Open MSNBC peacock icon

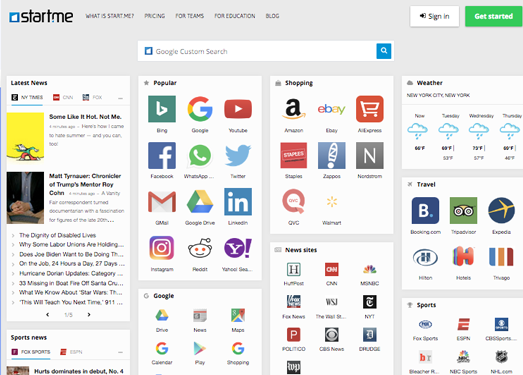[x=370, y=270]
